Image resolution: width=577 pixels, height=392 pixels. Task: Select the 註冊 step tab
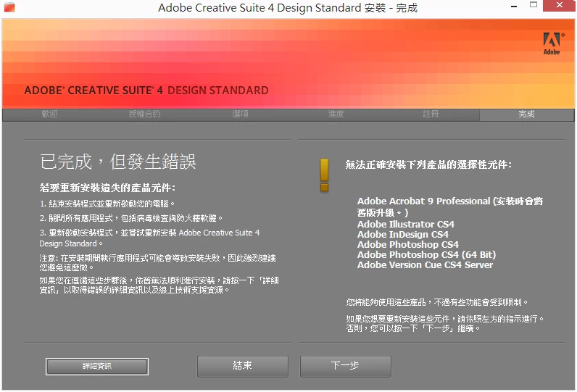[x=431, y=114]
